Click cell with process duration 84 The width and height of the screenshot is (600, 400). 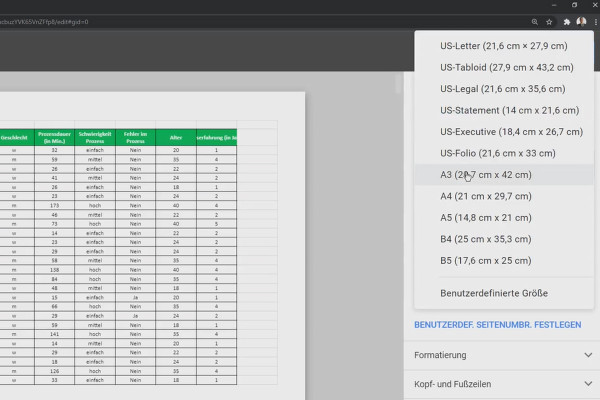pyautogui.click(x=54, y=279)
